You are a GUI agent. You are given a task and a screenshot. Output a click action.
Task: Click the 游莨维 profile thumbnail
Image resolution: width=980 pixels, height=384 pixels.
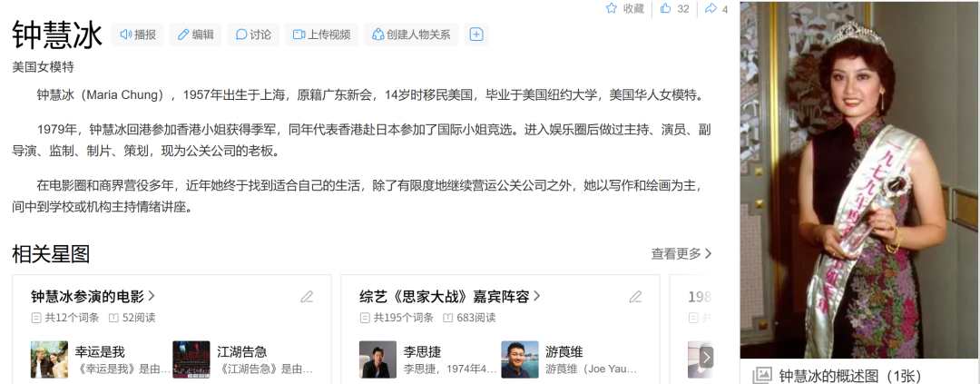coord(519,359)
